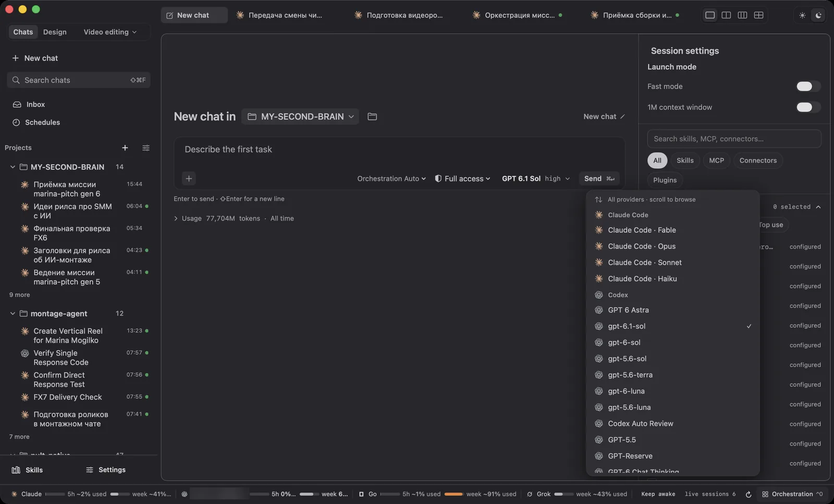Open Inbox from sidebar

tap(29, 105)
